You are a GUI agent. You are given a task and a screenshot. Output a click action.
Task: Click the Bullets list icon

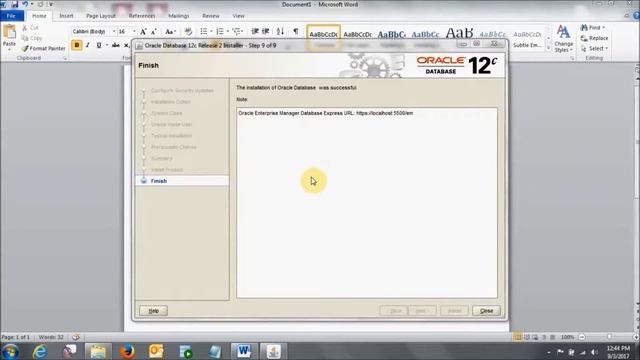point(203,31)
